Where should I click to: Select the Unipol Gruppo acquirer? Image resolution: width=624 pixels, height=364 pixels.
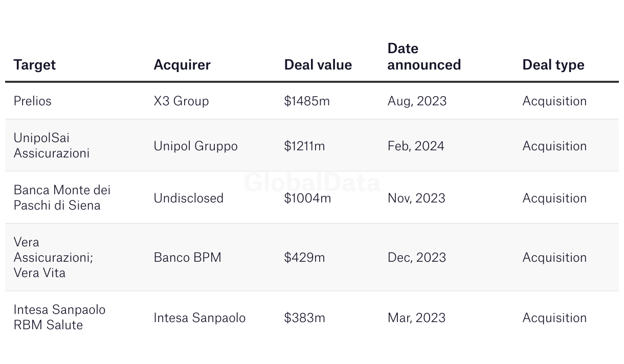tap(195, 146)
